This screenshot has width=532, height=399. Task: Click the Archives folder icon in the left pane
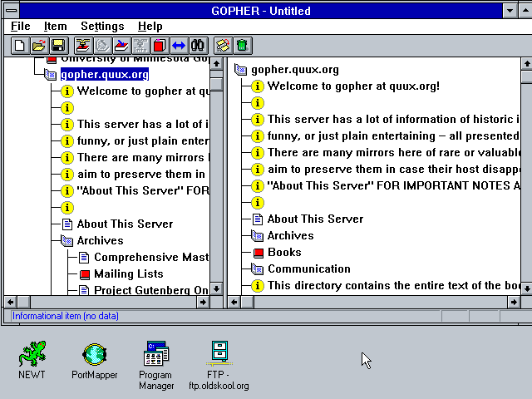[67, 240]
